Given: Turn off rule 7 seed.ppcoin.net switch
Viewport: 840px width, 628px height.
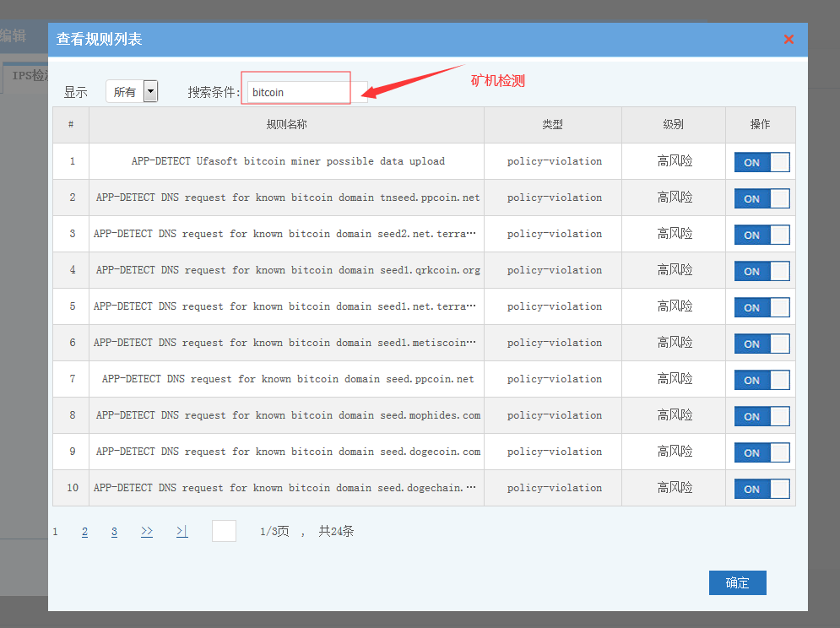Looking at the screenshot, I should point(761,380).
